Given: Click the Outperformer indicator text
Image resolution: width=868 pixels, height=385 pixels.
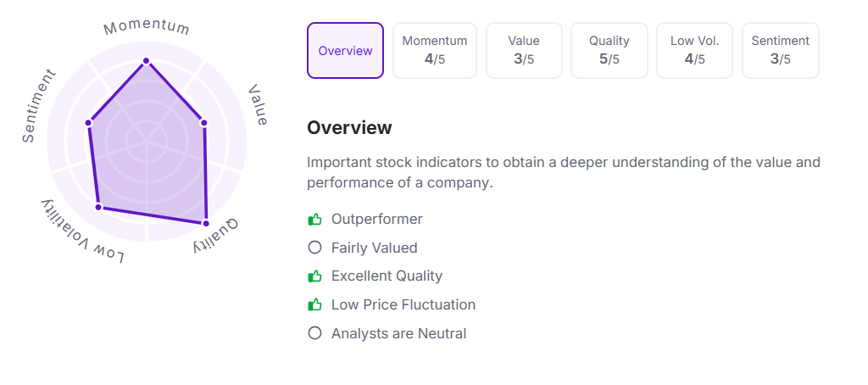Looking at the screenshot, I should coord(376,220).
